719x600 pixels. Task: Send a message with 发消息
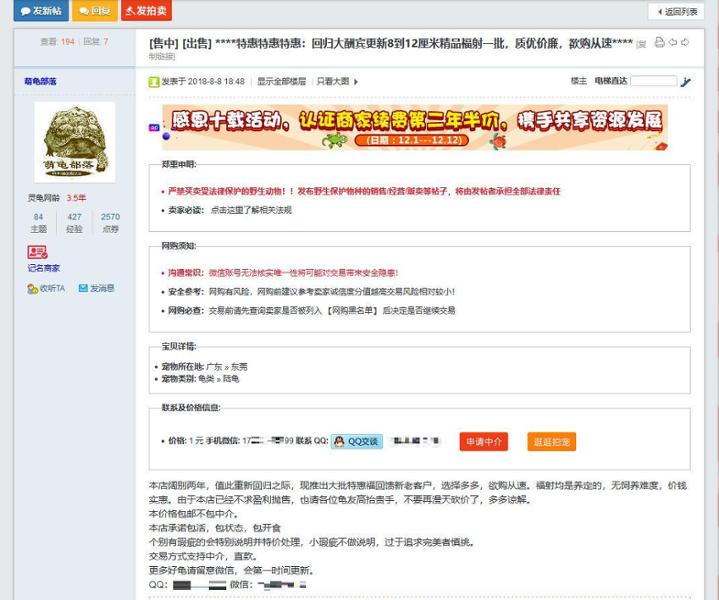pos(101,289)
